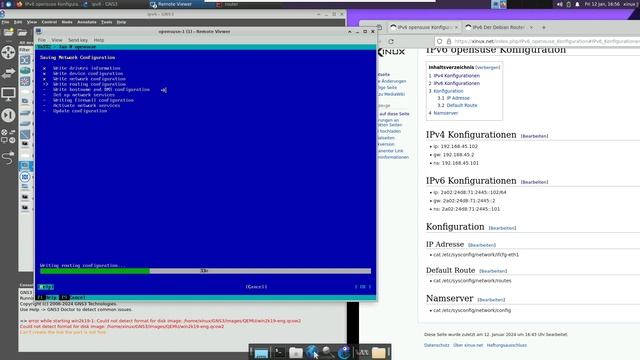This screenshot has width=640, height=360.
Task: Click Bearbeiten next to Namserver heading
Action: [491, 300]
